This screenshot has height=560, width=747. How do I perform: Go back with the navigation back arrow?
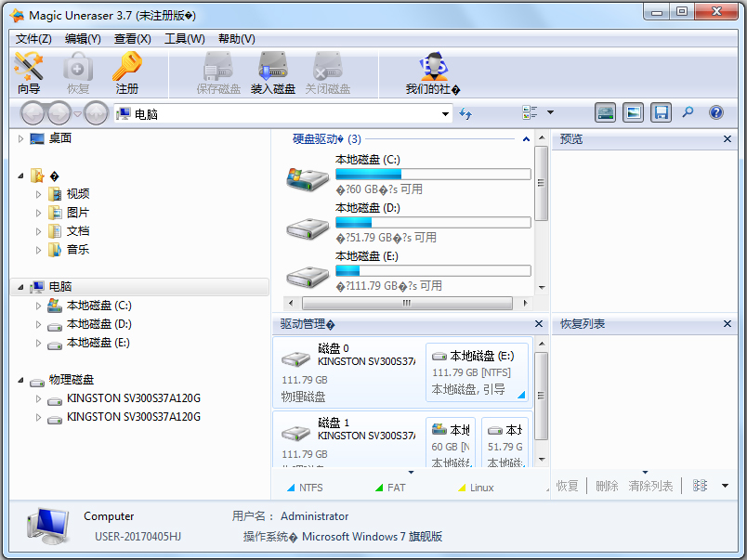(x=33, y=113)
